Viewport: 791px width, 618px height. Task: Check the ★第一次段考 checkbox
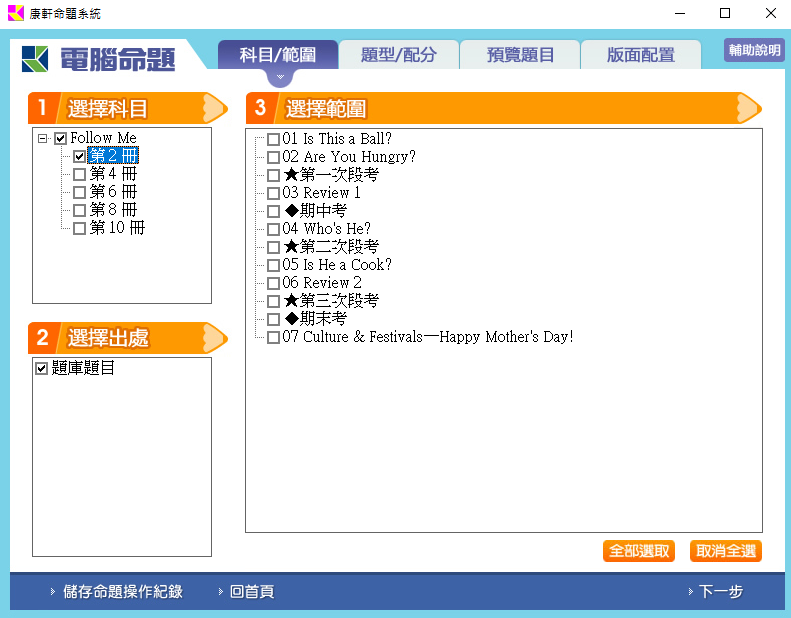click(273, 175)
